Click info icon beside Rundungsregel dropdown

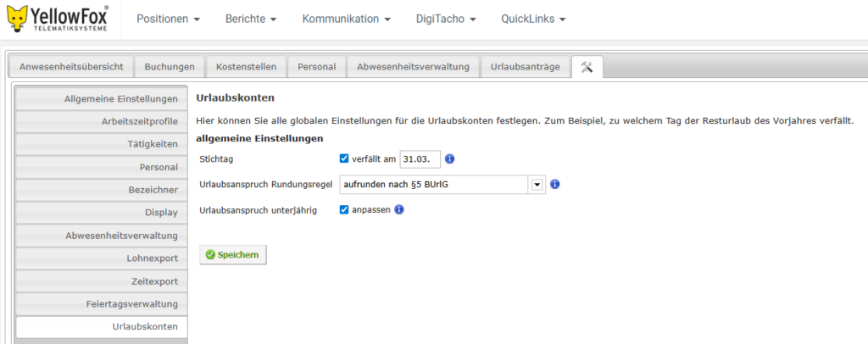(x=555, y=184)
